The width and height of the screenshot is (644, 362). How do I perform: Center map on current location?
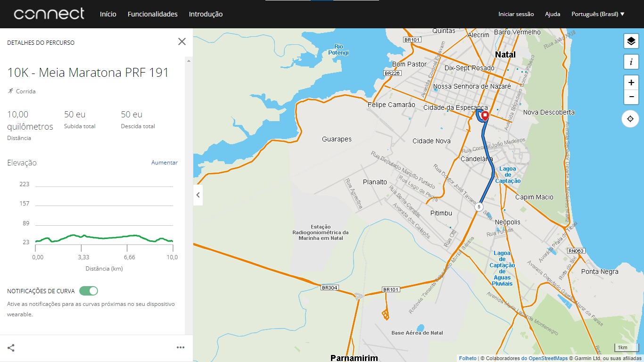click(x=631, y=118)
